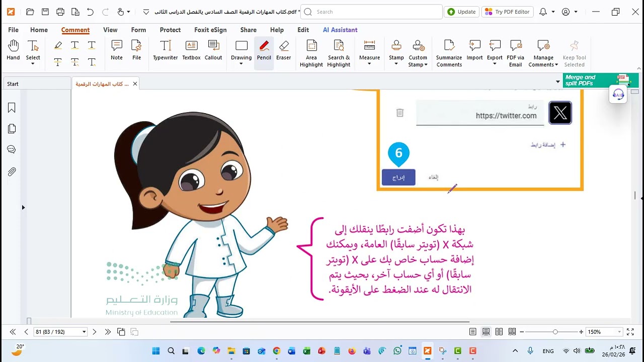Undo the last action
644x362 pixels.
click(x=90, y=12)
